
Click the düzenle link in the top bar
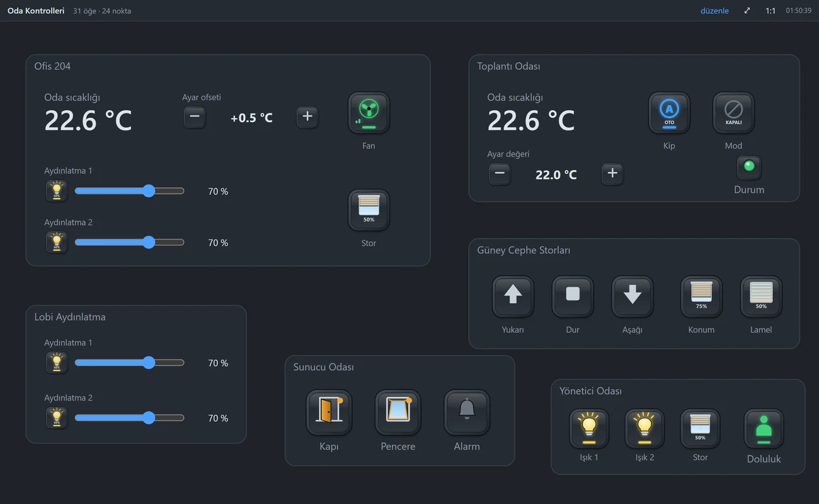(714, 11)
